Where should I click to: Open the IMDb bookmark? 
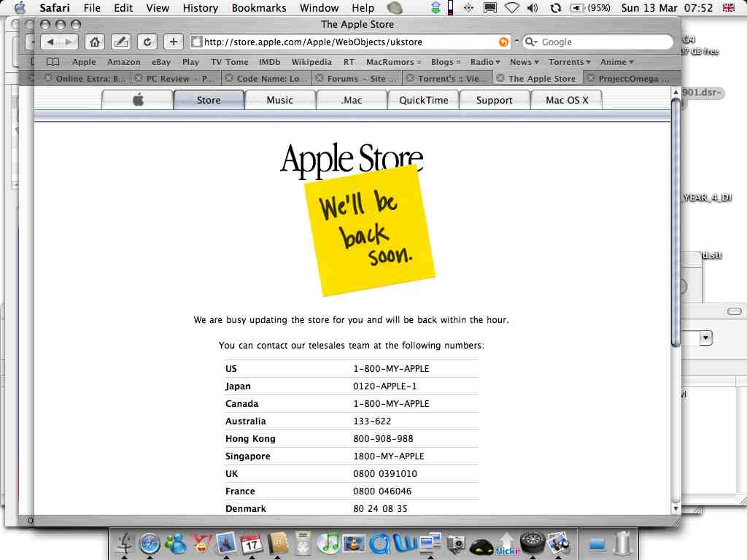click(x=270, y=62)
